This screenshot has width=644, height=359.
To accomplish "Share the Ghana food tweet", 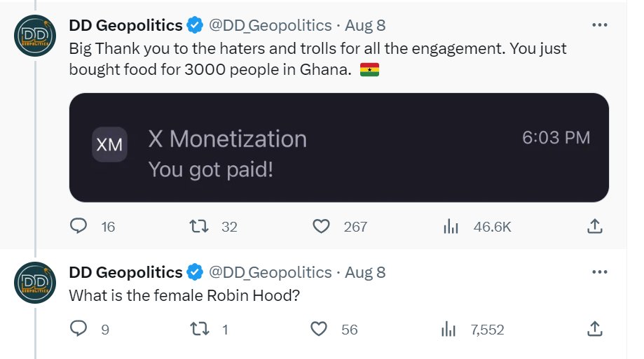I will [594, 226].
